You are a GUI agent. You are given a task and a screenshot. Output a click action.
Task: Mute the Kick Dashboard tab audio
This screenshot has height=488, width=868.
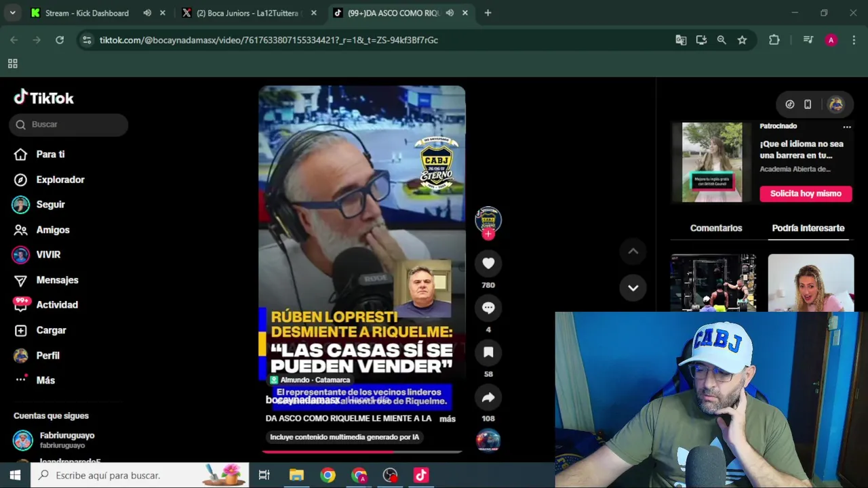(147, 13)
